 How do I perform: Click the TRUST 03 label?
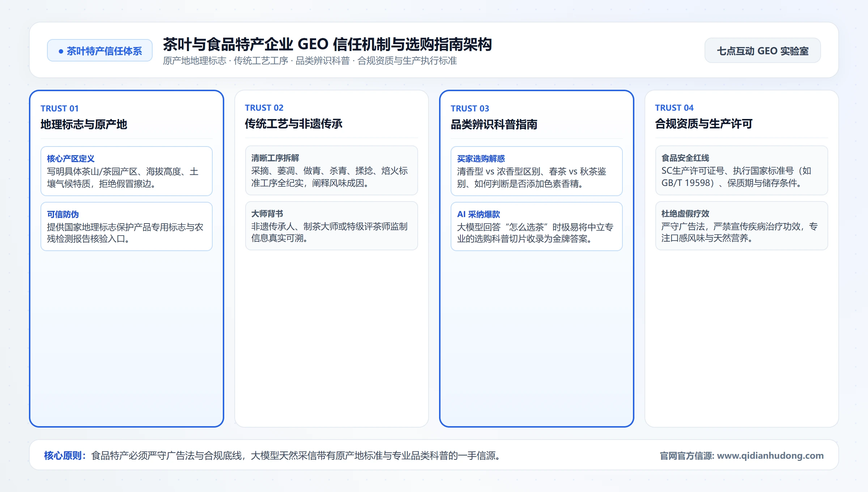470,109
